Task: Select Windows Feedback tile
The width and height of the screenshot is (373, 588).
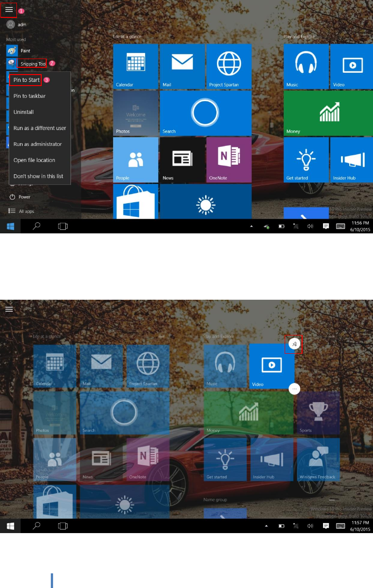Action: 318,459
